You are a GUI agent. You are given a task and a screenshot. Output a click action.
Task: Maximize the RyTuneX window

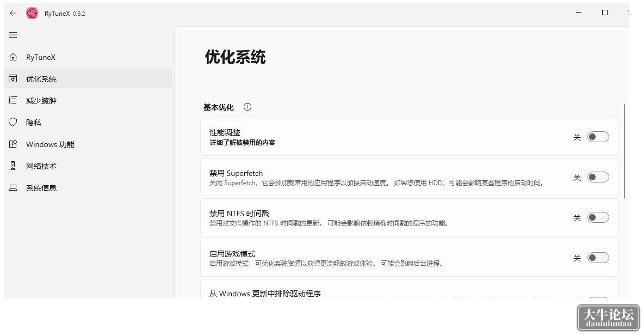(x=605, y=13)
